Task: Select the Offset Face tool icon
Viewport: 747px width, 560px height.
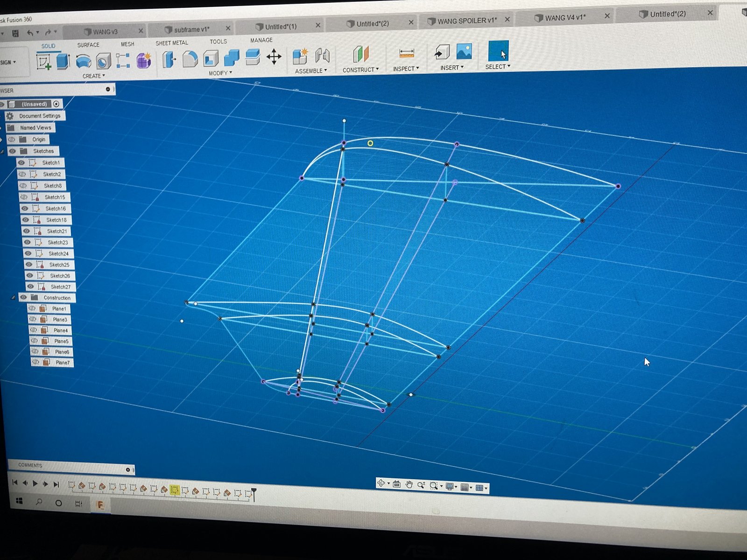Action: click(x=253, y=57)
